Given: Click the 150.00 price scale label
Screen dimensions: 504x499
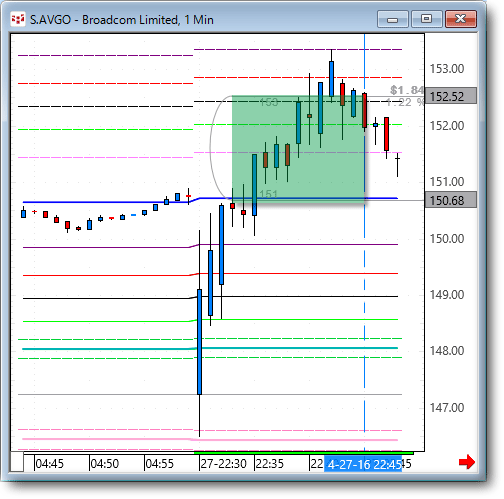Looking at the screenshot, I should tap(447, 239).
